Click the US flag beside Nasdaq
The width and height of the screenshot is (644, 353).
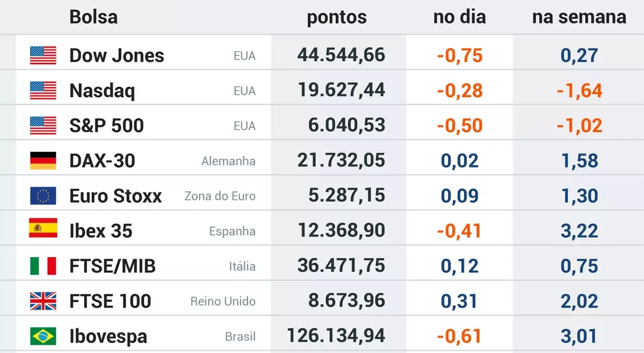(x=43, y=91)
